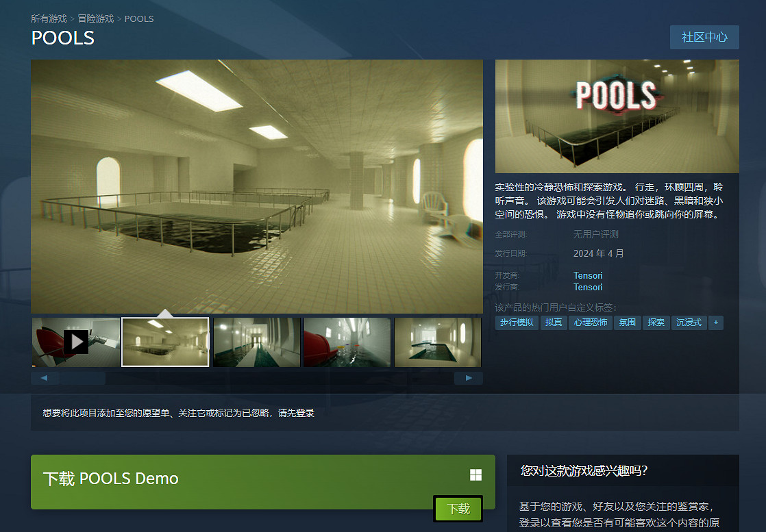Open the 心理恐怖 tag page

[x=591, y=322]
